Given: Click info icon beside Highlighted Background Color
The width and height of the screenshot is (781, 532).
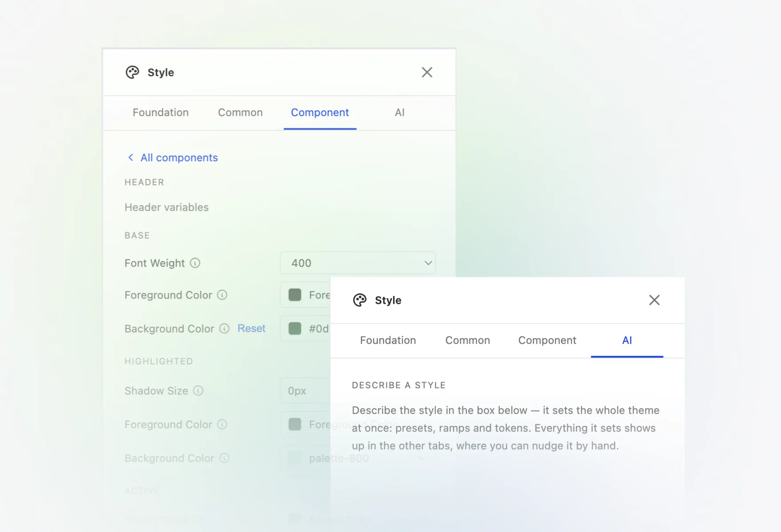Looking at the screenshot, I should click(225, 458).
